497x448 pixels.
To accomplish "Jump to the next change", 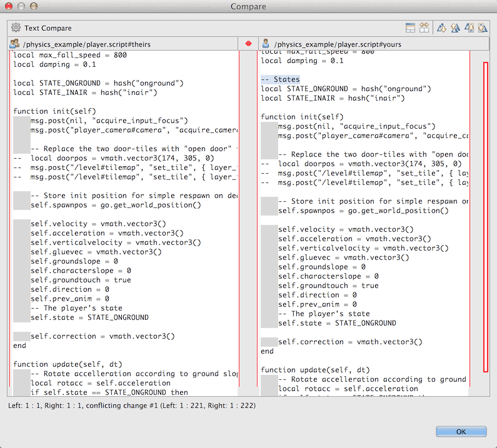I will 469,28.
